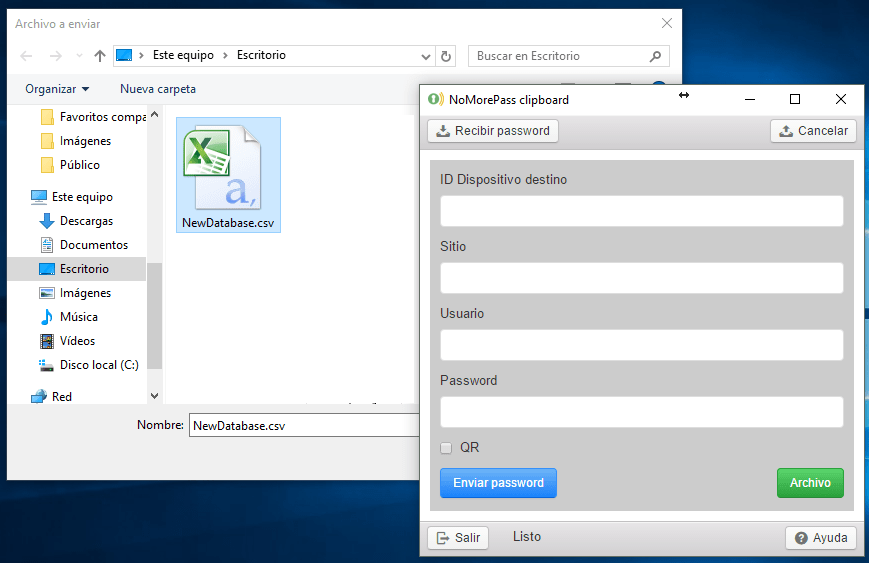Click the Red network icon
The width and height of the screenshot is (869, 563).
pyautogui.click(x=39, y=397)
